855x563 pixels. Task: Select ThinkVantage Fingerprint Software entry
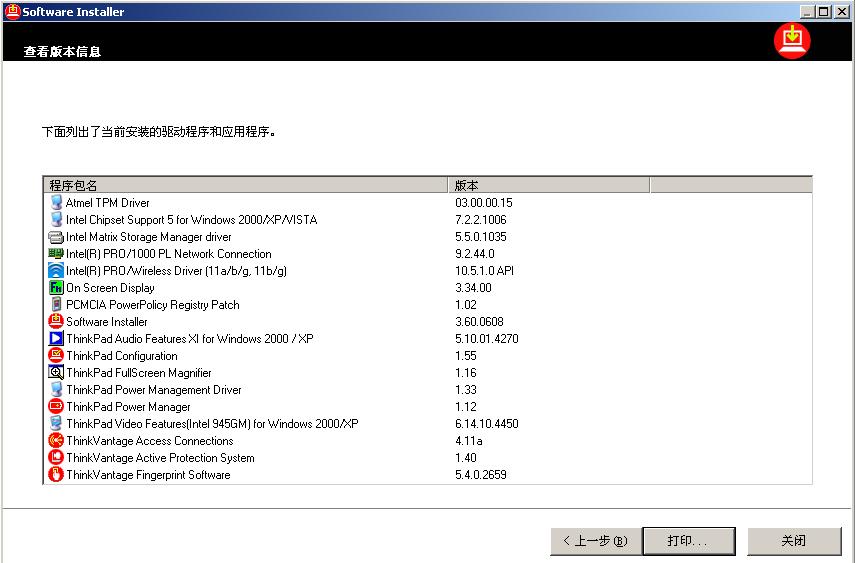pyautogui.click(x=148, y=475)
